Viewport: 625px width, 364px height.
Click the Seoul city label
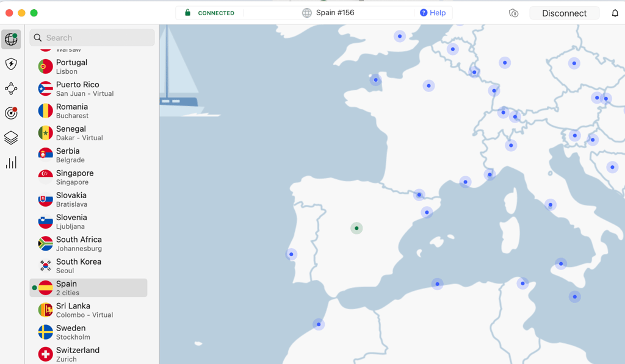65,271
